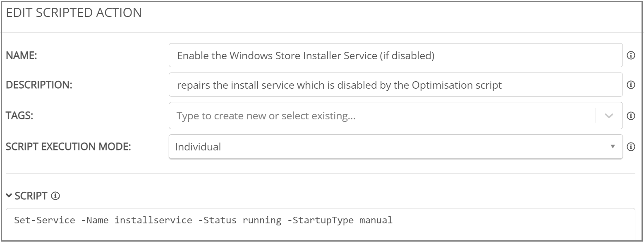Open the Tags field info icon
This screenshot has height=242, width=644.
[x=631, y=116]
